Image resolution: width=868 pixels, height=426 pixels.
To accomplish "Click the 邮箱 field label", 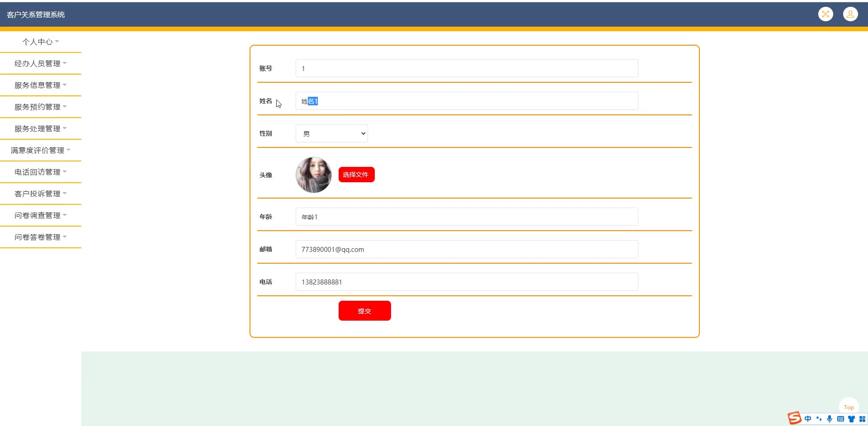I will [266, 249].
